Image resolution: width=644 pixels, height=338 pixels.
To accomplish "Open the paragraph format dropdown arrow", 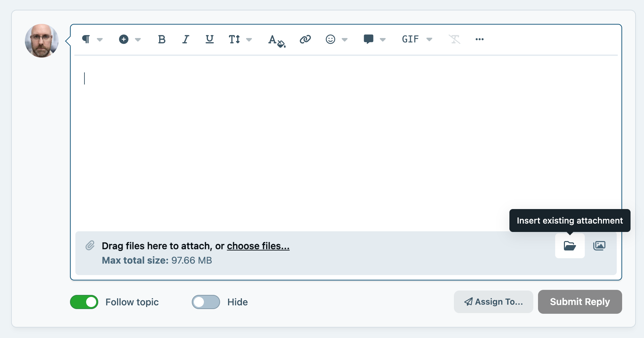I will [x=100, y=40].
